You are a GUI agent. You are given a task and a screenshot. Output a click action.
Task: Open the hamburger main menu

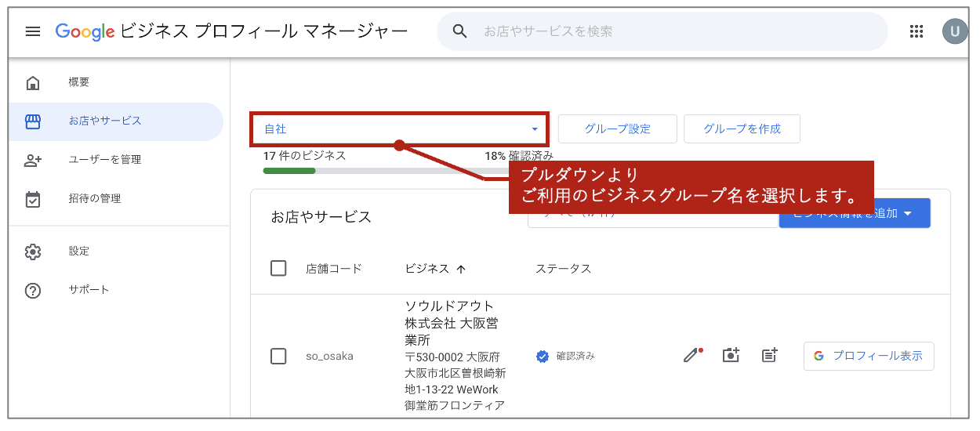point(32,31)
